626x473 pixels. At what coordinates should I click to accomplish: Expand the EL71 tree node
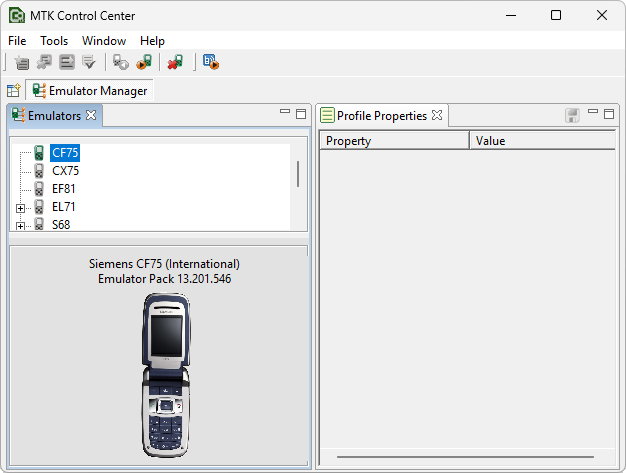20,208
